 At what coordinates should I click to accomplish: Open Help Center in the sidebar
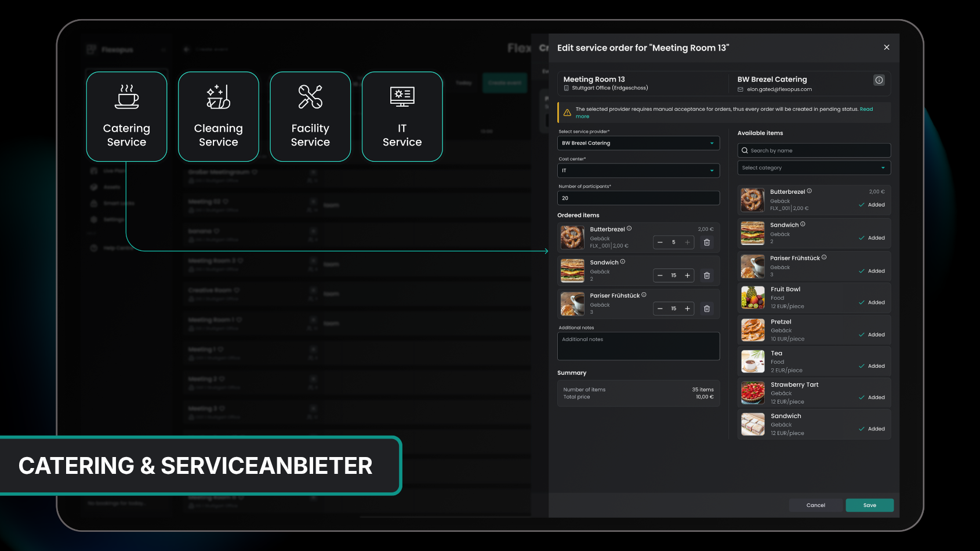(x=116, y=248)
